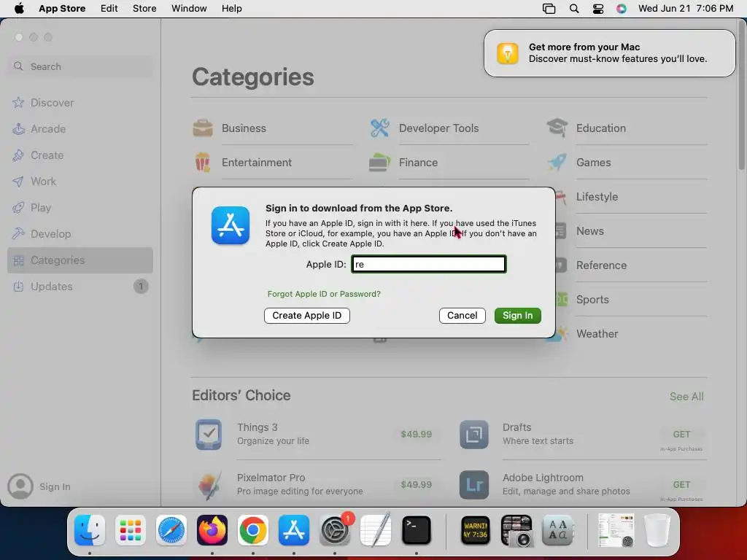Open the Drafts app icon
747x560 pixels.
pyautogui.click(x=474, y=435)
